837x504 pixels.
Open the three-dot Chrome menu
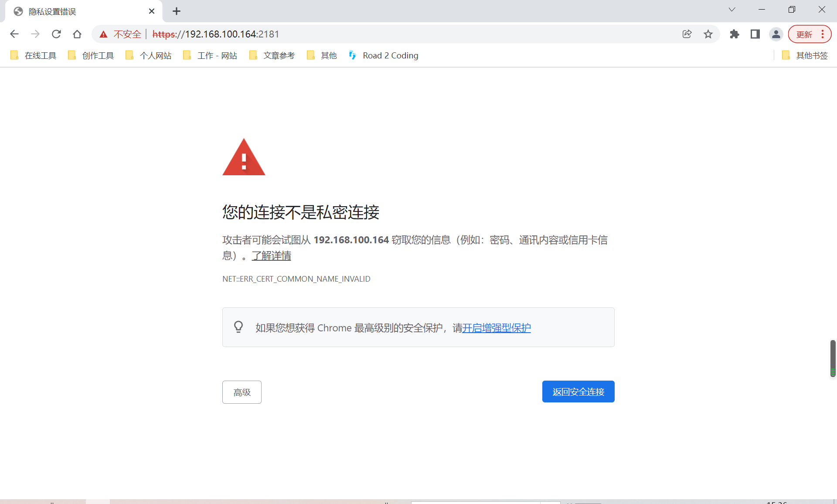(822, 34)
